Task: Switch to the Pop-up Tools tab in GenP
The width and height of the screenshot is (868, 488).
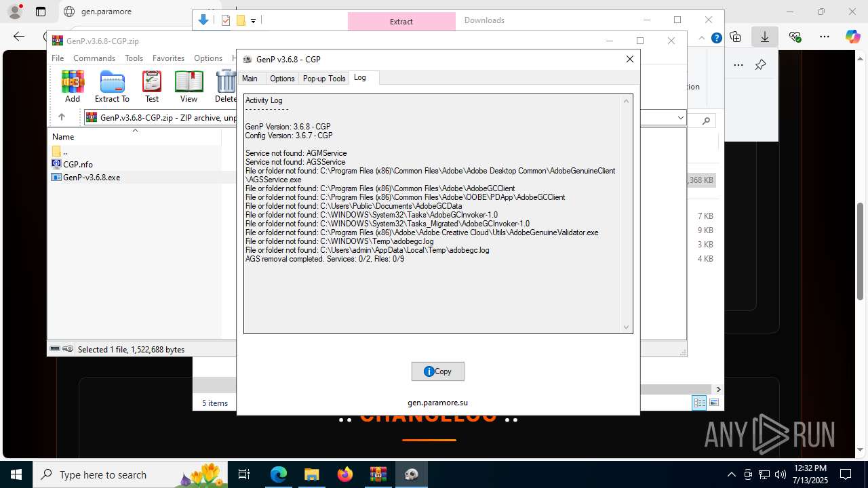Action: [x=324, y=79]
